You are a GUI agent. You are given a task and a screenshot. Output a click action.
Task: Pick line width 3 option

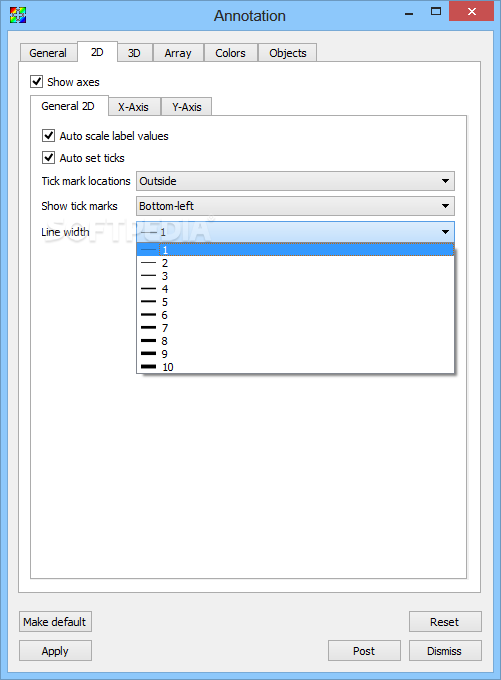(x=295, y=276)
